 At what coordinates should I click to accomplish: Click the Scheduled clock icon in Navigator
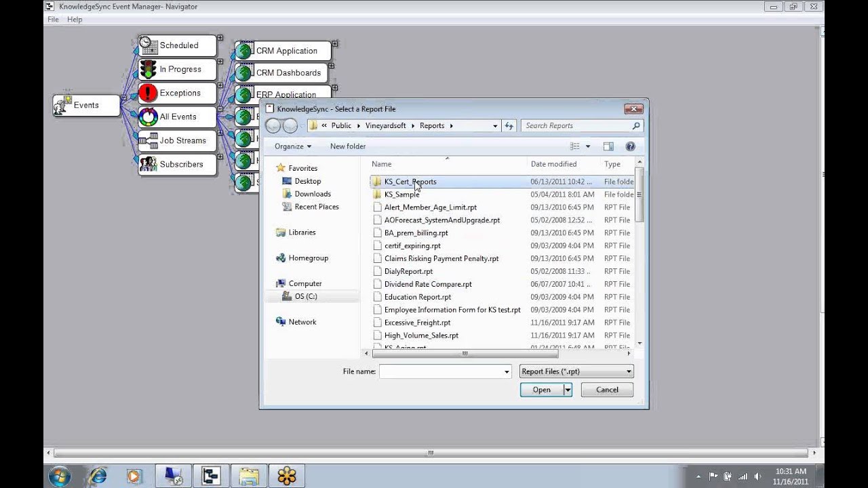coord(148,45)
